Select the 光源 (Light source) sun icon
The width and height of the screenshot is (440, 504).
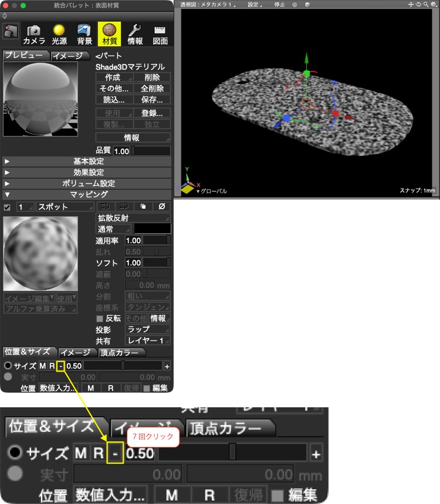click(59, 35)
